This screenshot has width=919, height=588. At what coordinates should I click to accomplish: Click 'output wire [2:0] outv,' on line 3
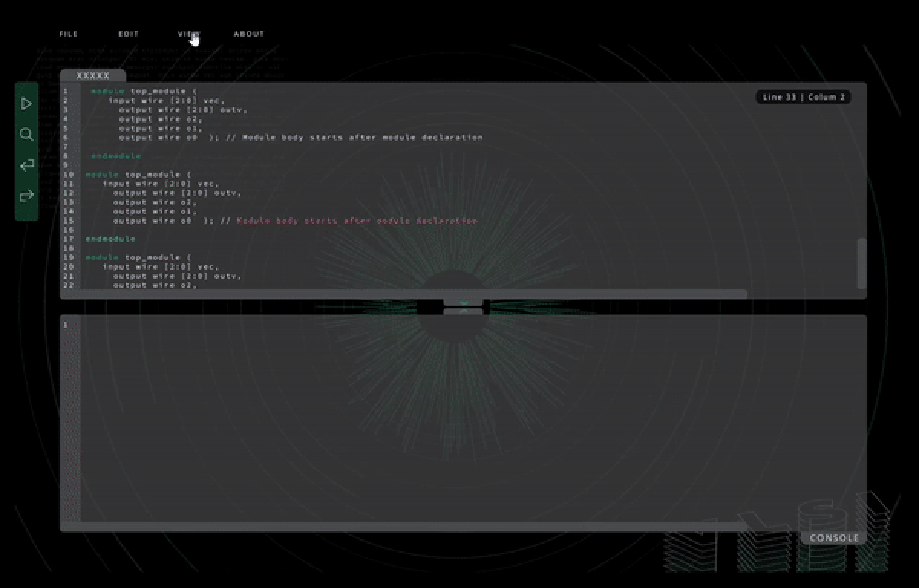(x=183, y=109)
